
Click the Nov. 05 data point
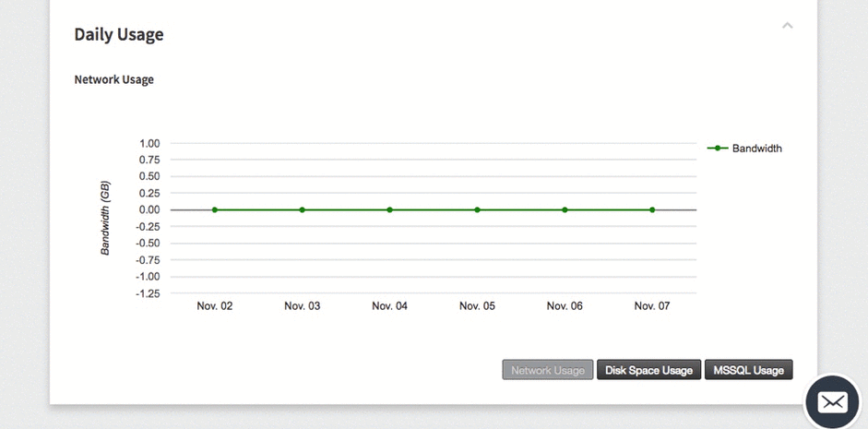pos(477,209)
